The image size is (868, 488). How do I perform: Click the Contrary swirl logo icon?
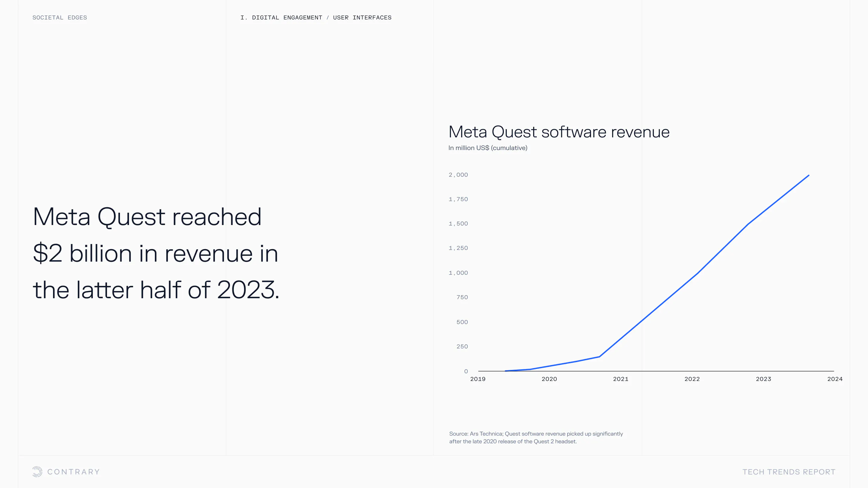[x=37, y=471]
